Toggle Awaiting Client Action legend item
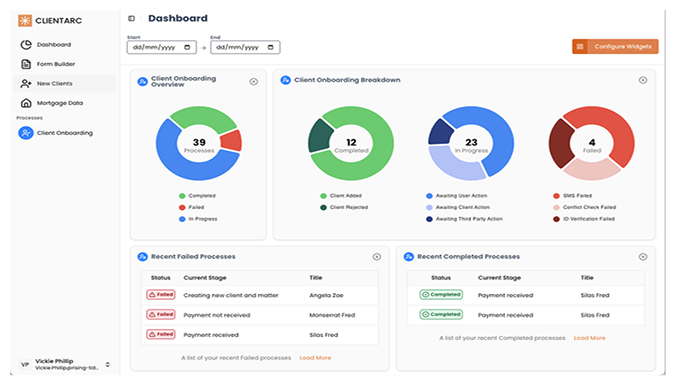Screen dimensions: 676x378 click(458, 207)
